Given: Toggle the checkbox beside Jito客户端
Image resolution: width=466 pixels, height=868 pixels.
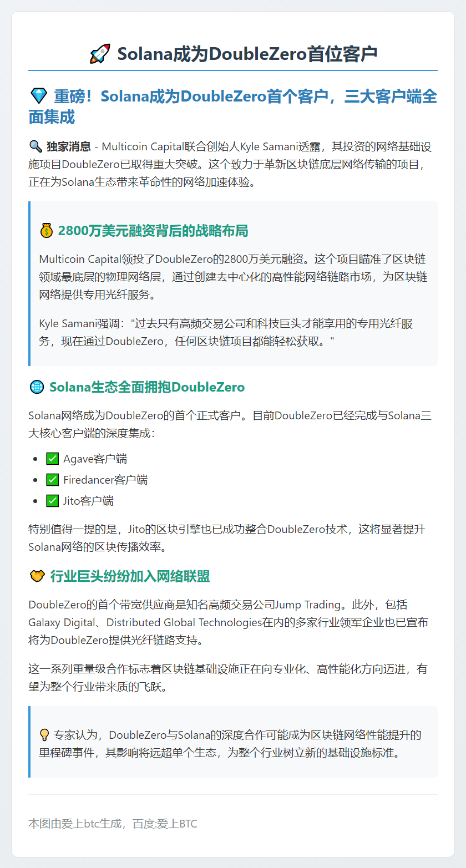Looking at the screenshot, I should tap(52, 500).
